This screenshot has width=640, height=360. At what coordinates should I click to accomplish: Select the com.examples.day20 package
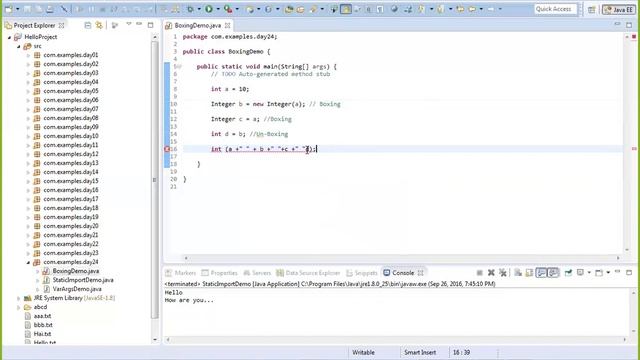point(71,226)
